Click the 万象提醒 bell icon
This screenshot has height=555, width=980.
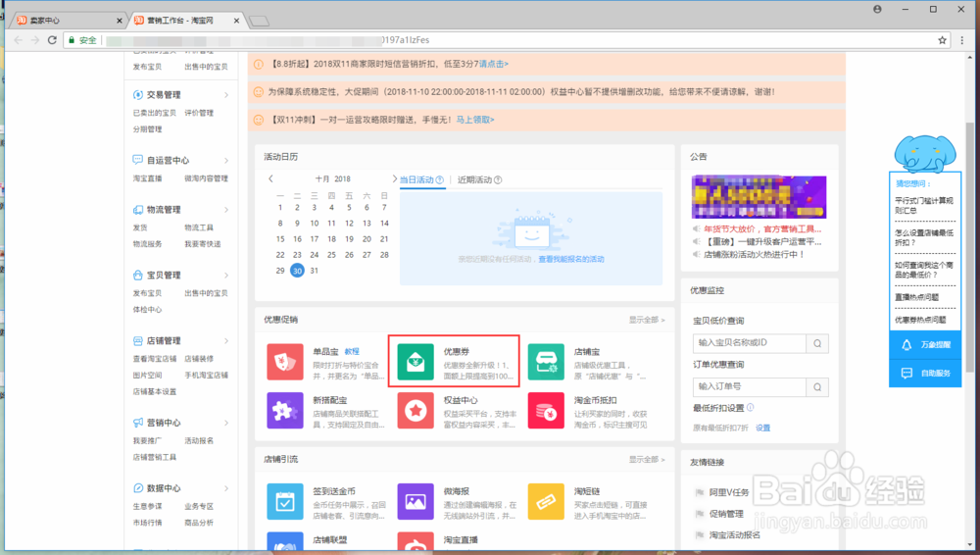pyautogui.click(x=906, y=345)
